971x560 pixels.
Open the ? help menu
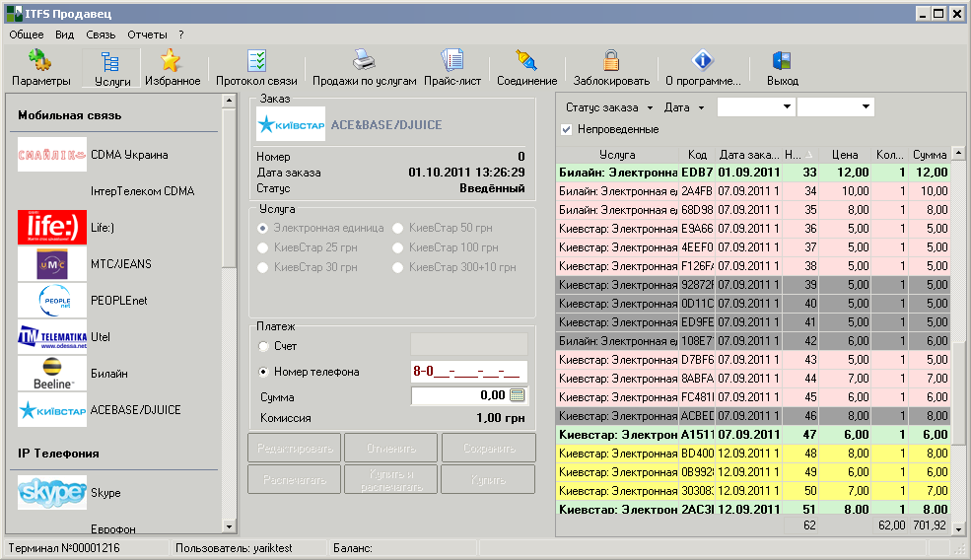[181, 35]
